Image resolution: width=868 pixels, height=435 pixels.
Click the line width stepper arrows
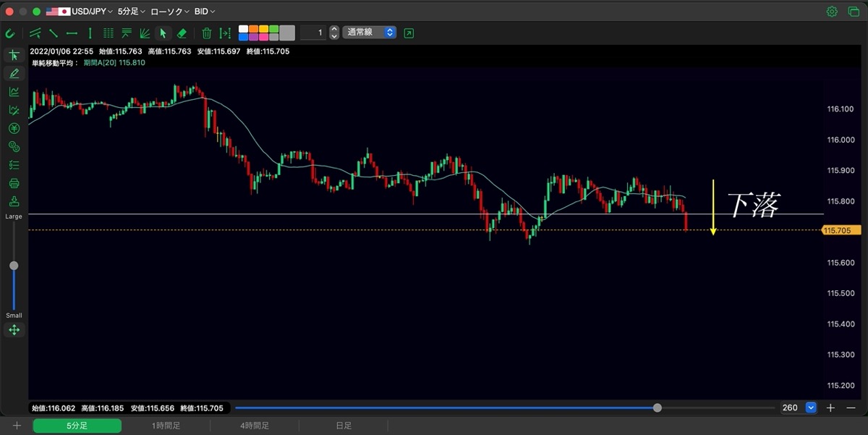tap(333, 33)
